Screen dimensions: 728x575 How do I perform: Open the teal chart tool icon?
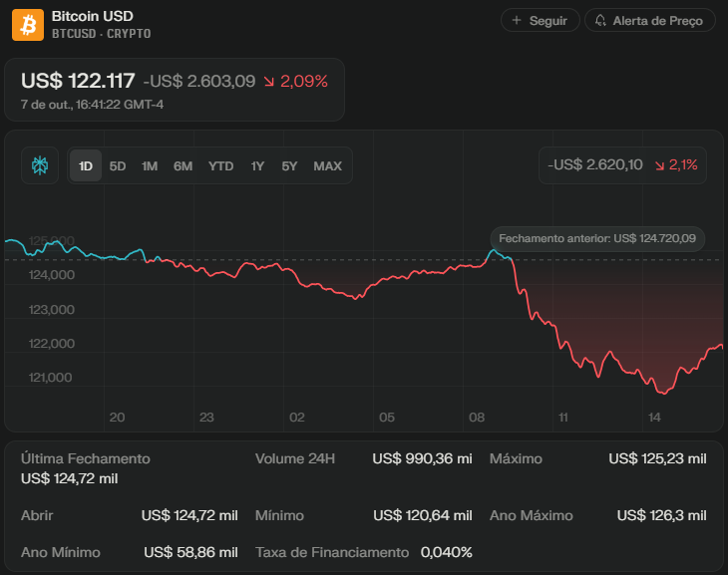[40, 165]
